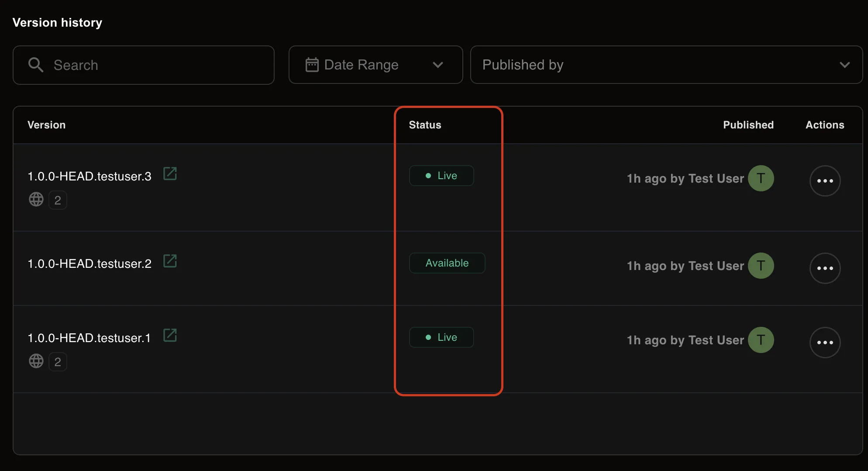Open external link for version 1.0.0-HEAD.testuser.3
868x471 pixels.
point(170,174)
